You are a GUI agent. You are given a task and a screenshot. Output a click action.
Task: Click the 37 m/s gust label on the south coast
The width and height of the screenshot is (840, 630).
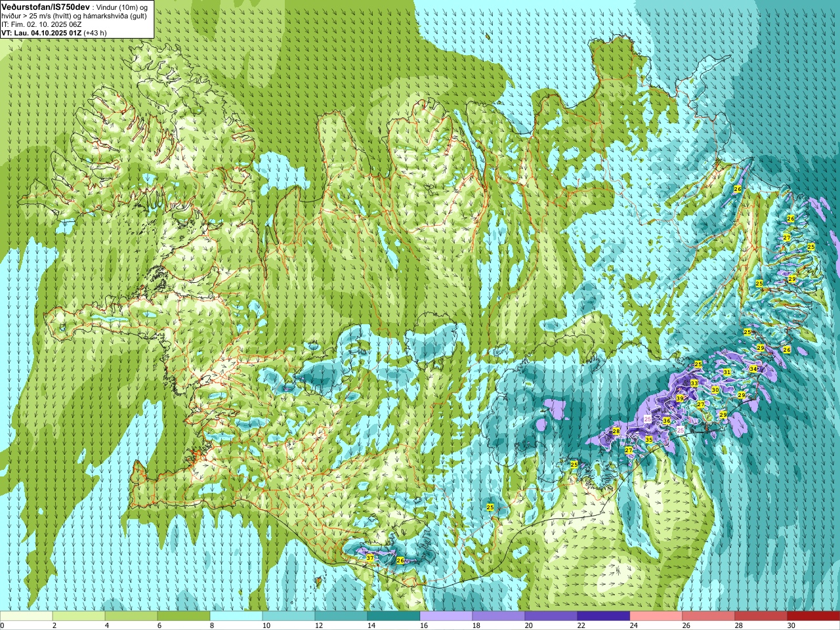pos(370,558)
